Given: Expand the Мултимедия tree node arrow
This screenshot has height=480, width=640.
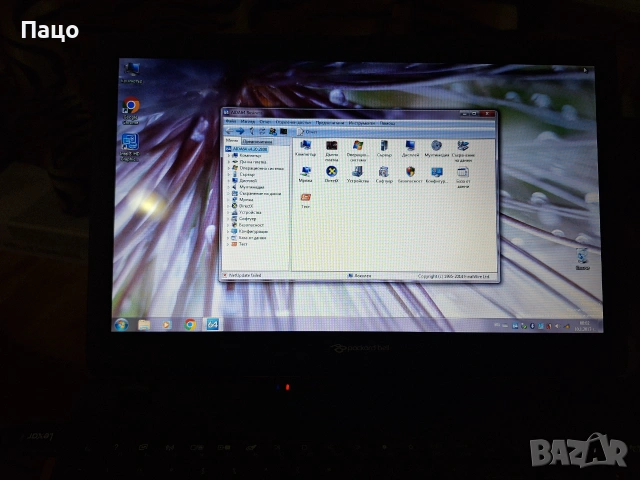Looking at the screenshot, I should point(229,187).
